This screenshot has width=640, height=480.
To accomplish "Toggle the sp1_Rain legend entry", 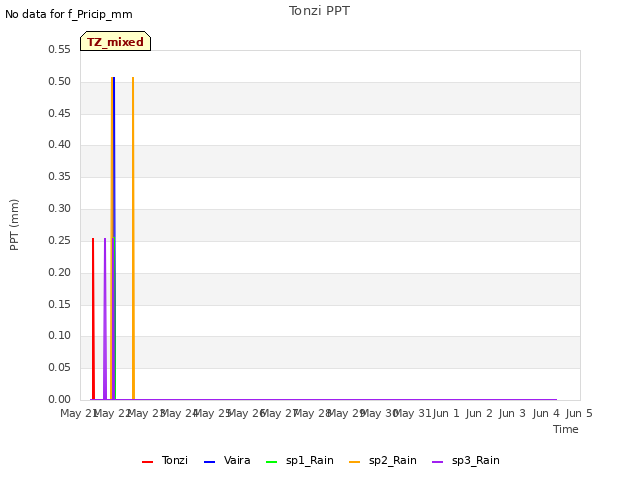I will pos(300,461).
